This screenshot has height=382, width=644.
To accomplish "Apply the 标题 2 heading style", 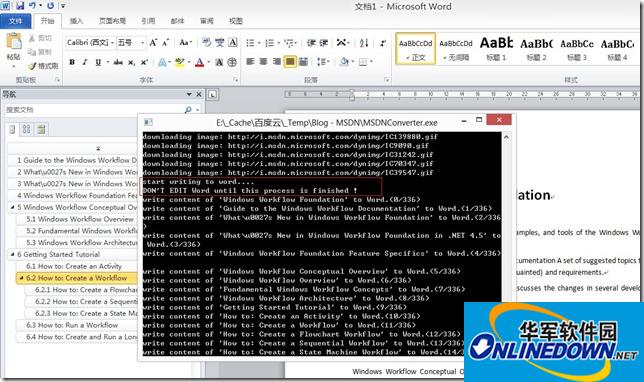I will click(536, 49).
